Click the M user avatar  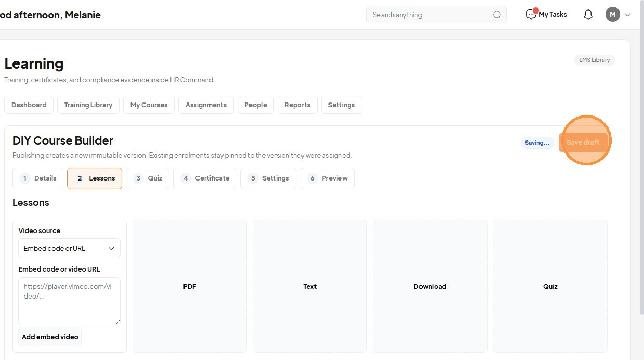click(x=613, y=15)
